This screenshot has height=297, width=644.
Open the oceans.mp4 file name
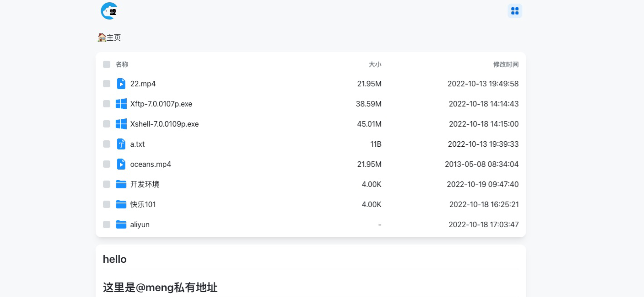(151, 164)
